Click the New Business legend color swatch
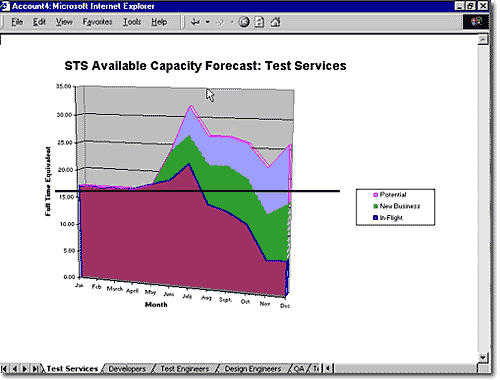500x380 pixels. 375,206
